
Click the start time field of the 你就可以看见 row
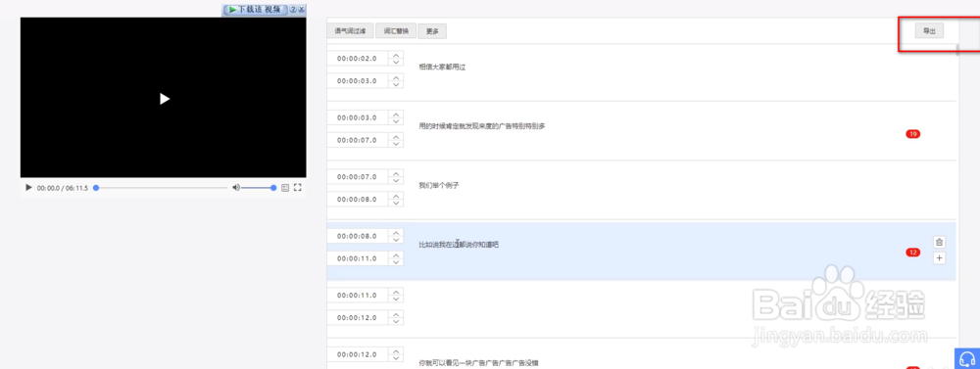pos(358,354)
